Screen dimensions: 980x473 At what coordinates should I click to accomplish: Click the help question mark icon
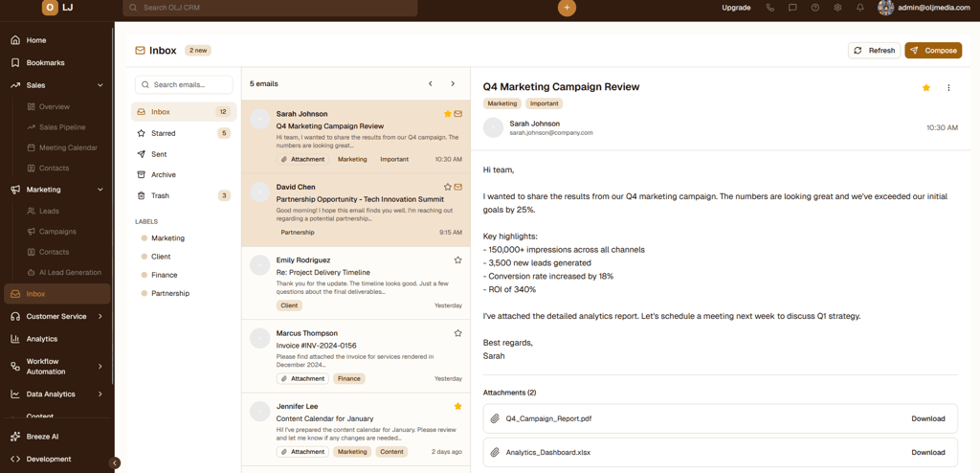tap(815, 8)
